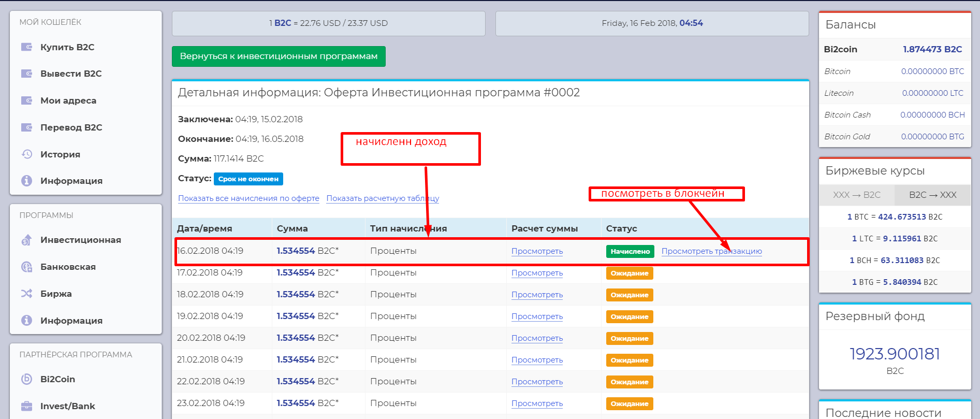
Task: Click Просмотреть in 16.02.2018 row
Action: (x=537, y=251)
